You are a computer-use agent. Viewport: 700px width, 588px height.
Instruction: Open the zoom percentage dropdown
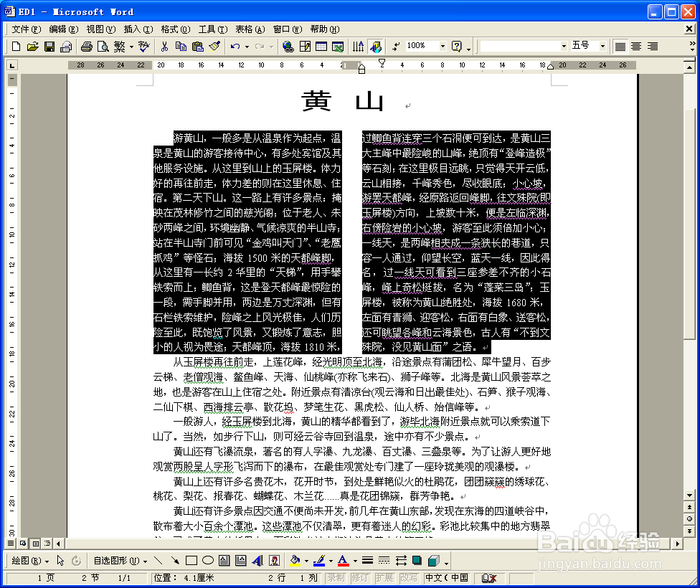(442, 45)
